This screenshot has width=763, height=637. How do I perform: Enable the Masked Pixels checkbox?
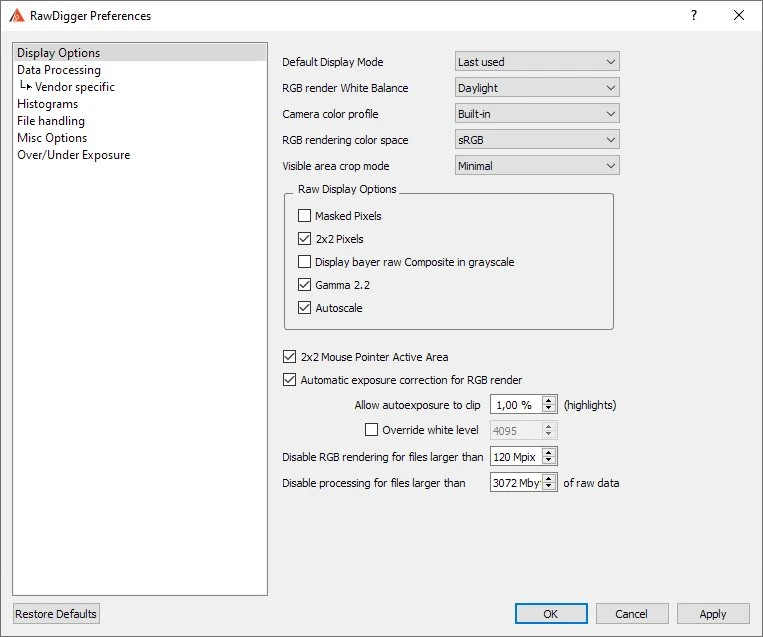(305, 216)
